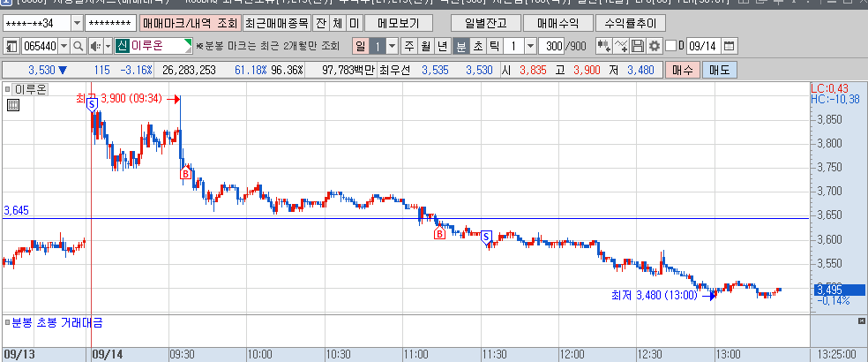The image size is (868, 362).
Task: Select the 틱 tick period button
Action: tap(494, 46)
